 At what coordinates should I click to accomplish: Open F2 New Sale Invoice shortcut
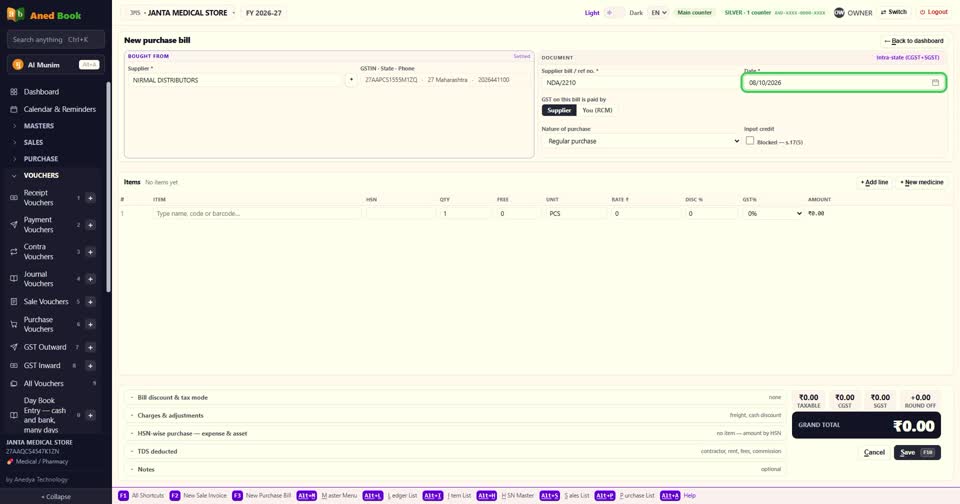point(198,495)
